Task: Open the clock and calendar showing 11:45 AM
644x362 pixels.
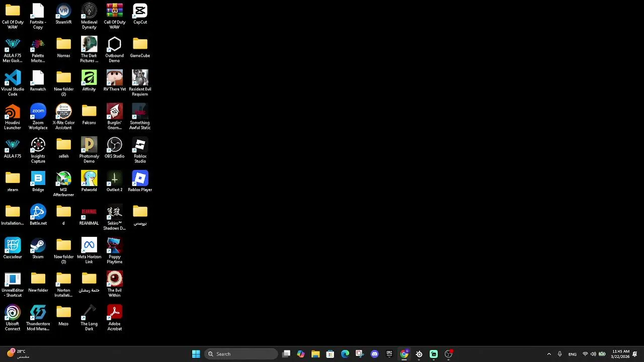Action: [621, 354]
